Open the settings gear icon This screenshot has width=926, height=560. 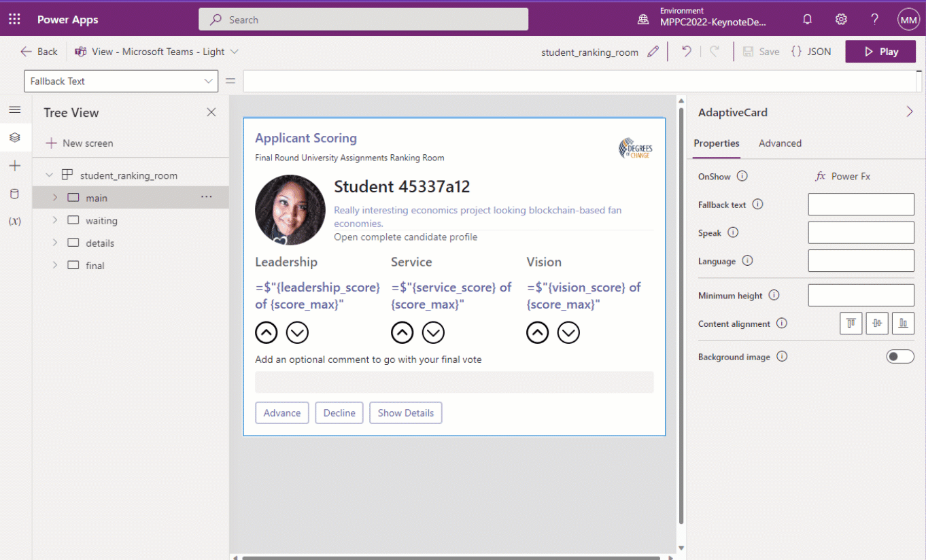[841, 20]
